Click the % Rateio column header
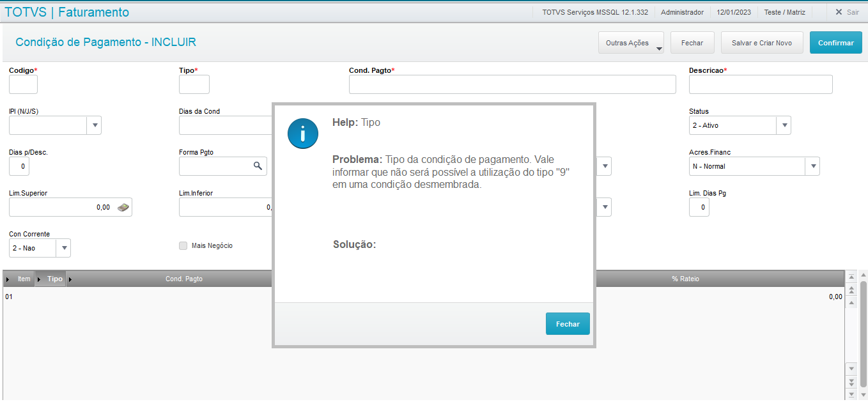This screenshot has width=868, height=402. 685,279
